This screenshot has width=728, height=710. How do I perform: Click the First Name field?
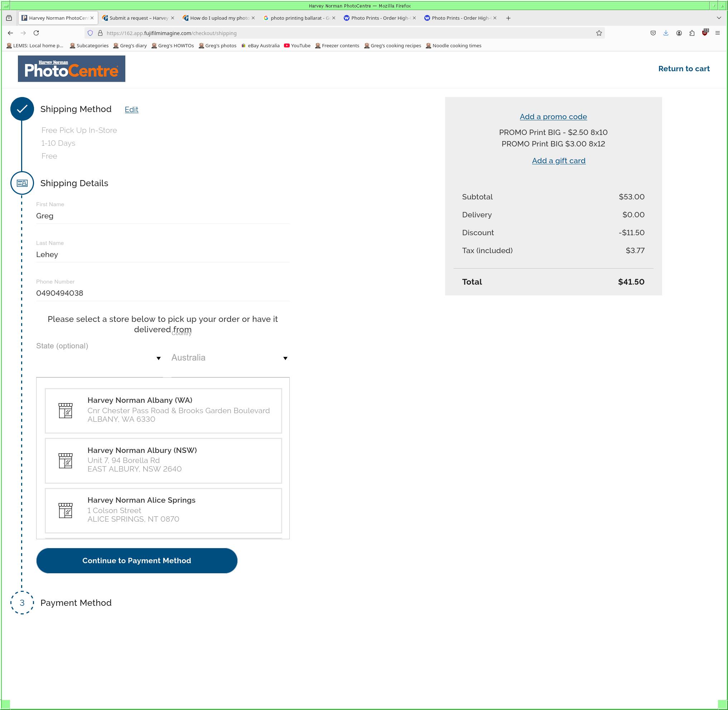click(x=163, y=216)
